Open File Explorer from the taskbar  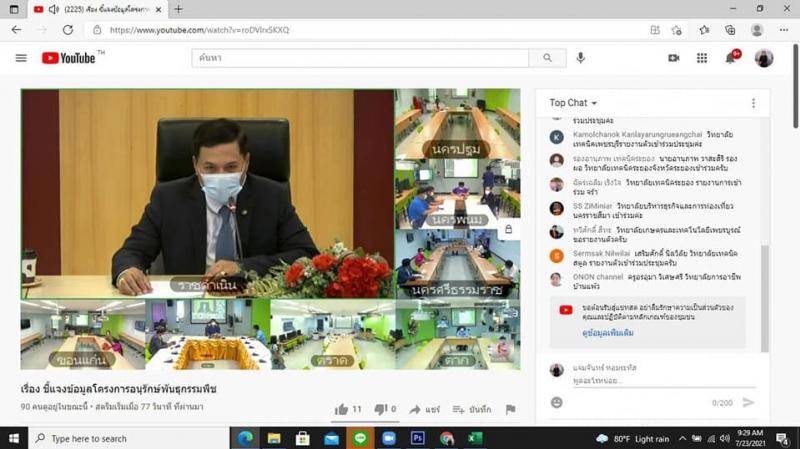coord(274,438)
